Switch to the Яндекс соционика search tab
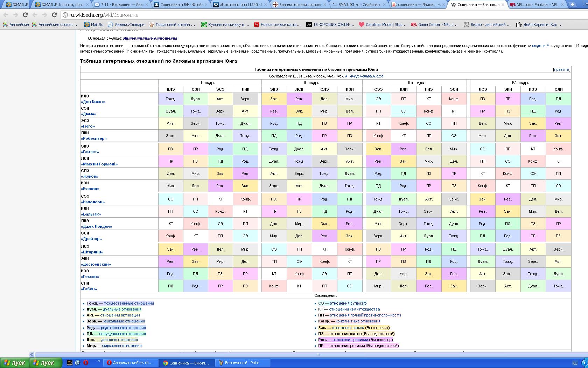The height and width of the screenshot is (368, 588). pyautogui.click(x=416, y=5)
